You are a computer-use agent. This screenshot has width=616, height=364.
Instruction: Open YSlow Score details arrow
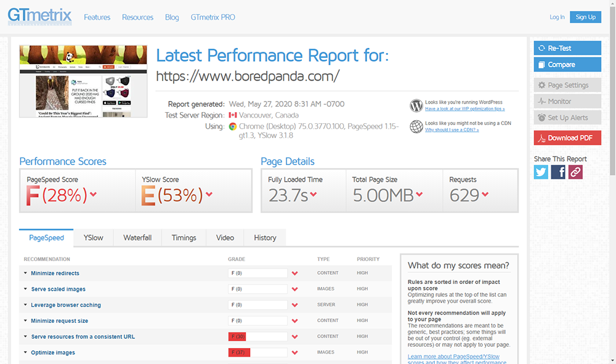[x=209, y=194]
